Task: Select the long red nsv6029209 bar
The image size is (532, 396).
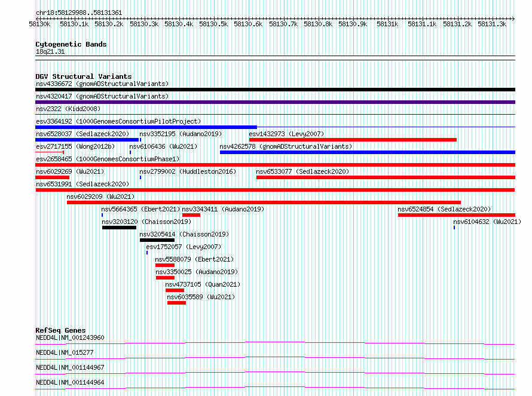Action: (x=264, y=202)
